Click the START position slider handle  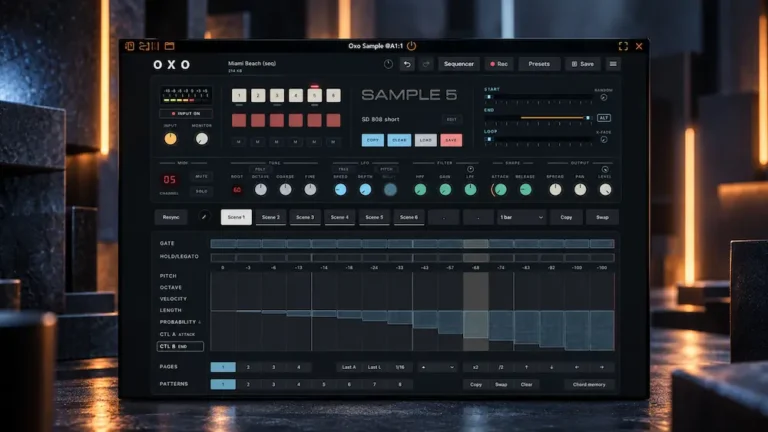[x=488, y=97]
